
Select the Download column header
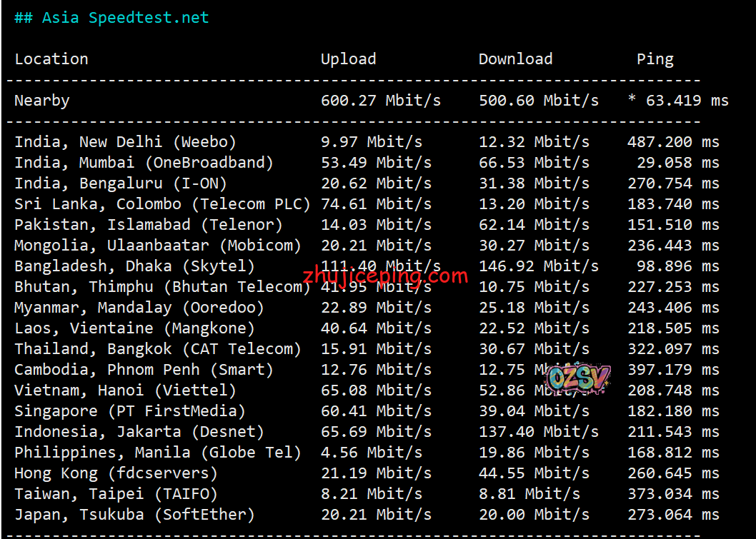515,59
